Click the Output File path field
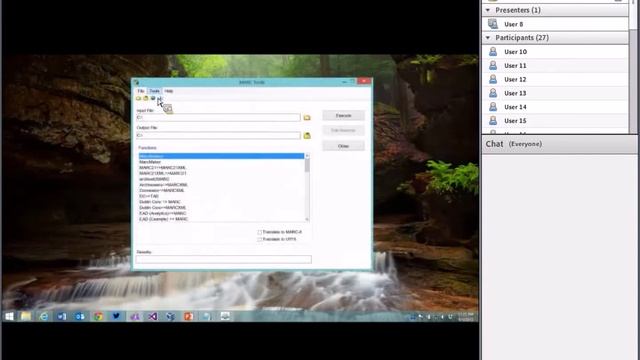The width and height of the screenshot is (640, 360). click(218, 135)
